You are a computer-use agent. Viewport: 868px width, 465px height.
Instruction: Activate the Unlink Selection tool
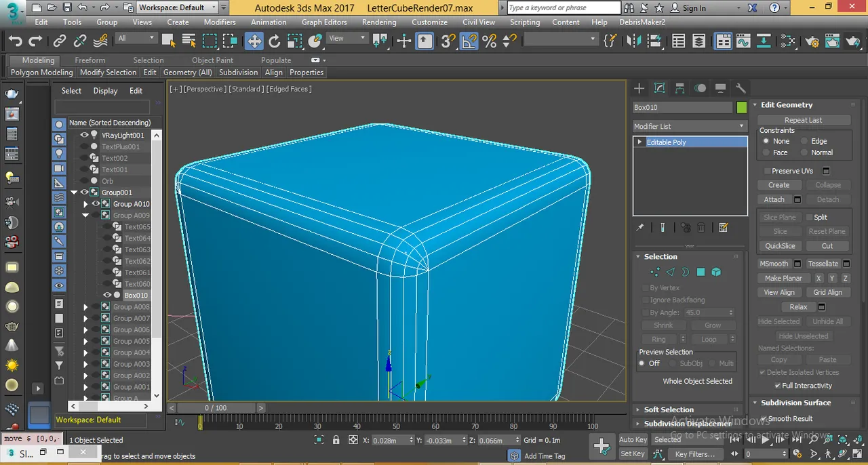coord(80,41)
